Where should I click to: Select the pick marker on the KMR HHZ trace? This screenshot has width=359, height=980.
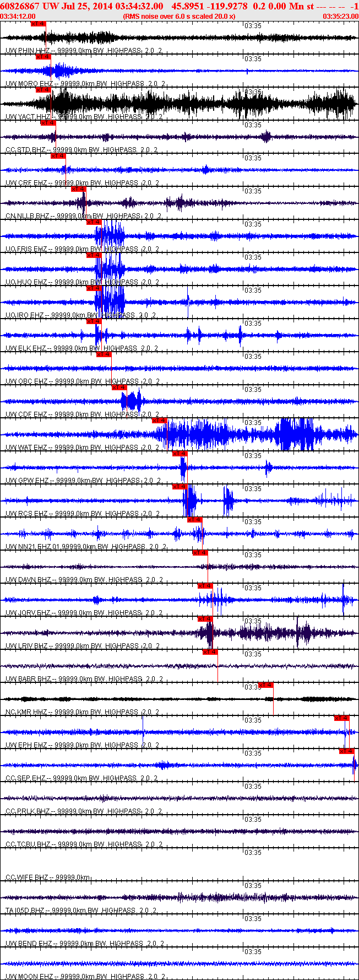(266, 685)
